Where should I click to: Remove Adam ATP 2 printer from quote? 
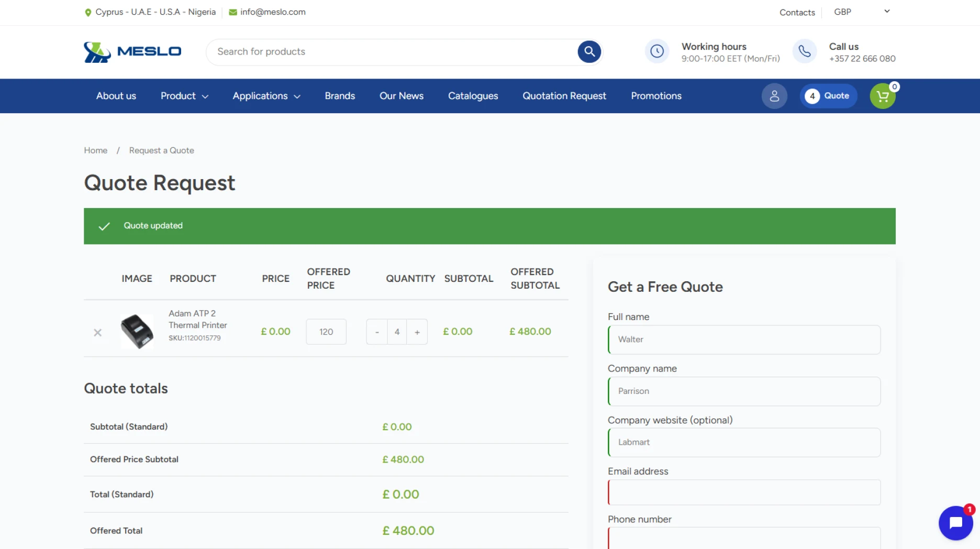pos(97,333)
